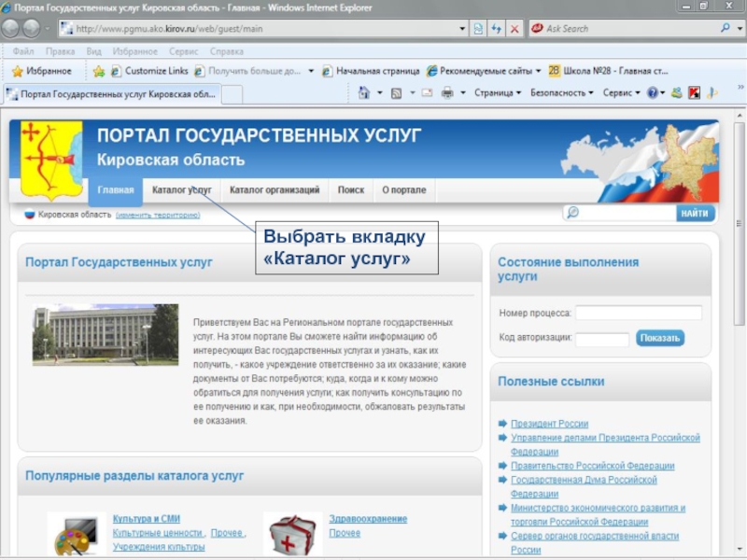
Task: Open the Учреждения культуры link
Action: click(159, 547)
